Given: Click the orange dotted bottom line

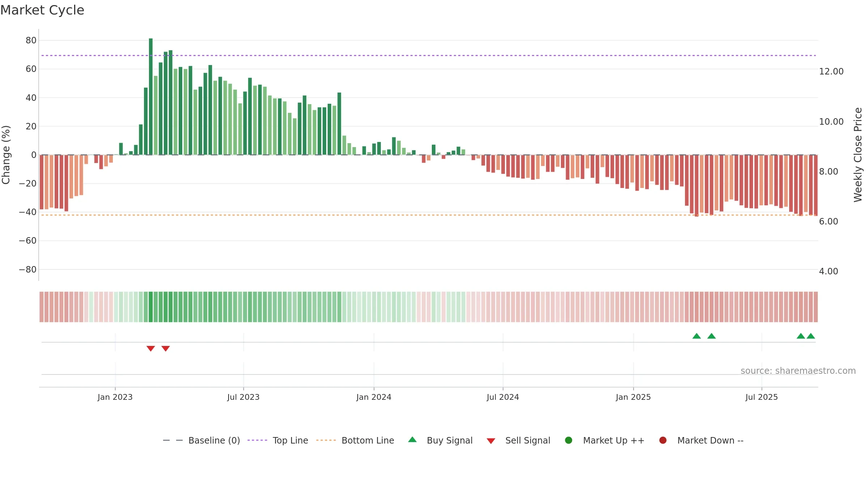Looking at the screenshot, I should coord(429,215).
